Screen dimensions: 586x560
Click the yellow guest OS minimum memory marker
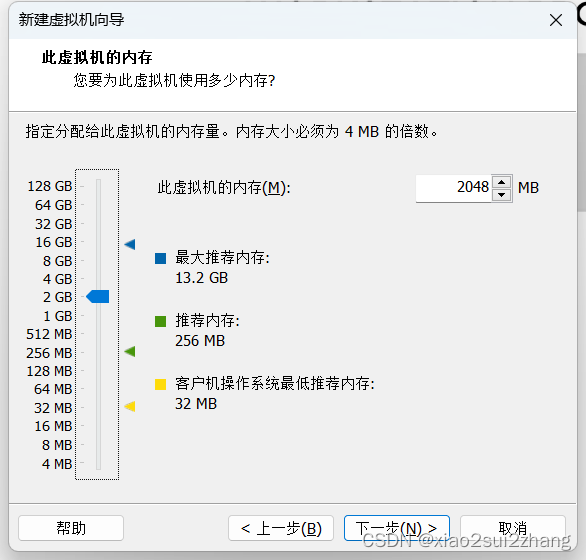[130, 406]
